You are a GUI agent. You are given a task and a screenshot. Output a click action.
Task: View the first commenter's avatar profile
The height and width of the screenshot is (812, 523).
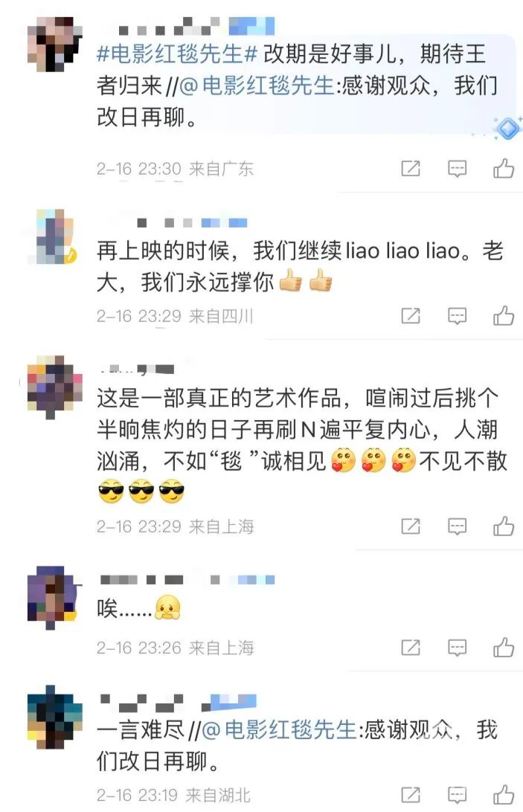(x=54, y=45)
